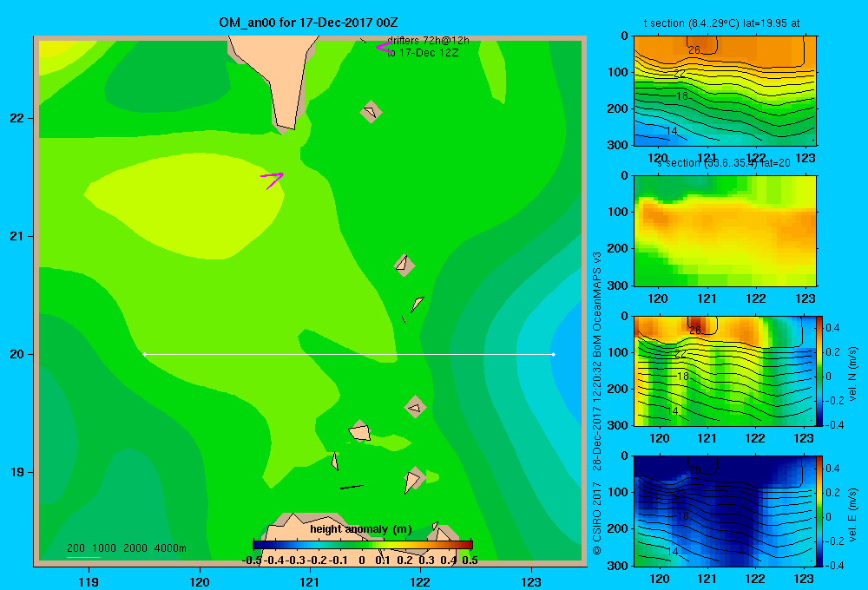Open the eastward velocity section plot
The height and width of the screenshot is (590, 868).
point(725,511)
